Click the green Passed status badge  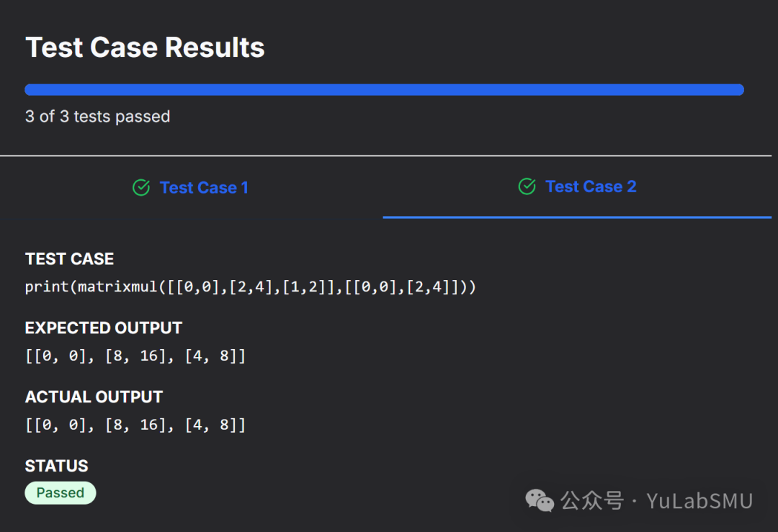click(61, 493)
